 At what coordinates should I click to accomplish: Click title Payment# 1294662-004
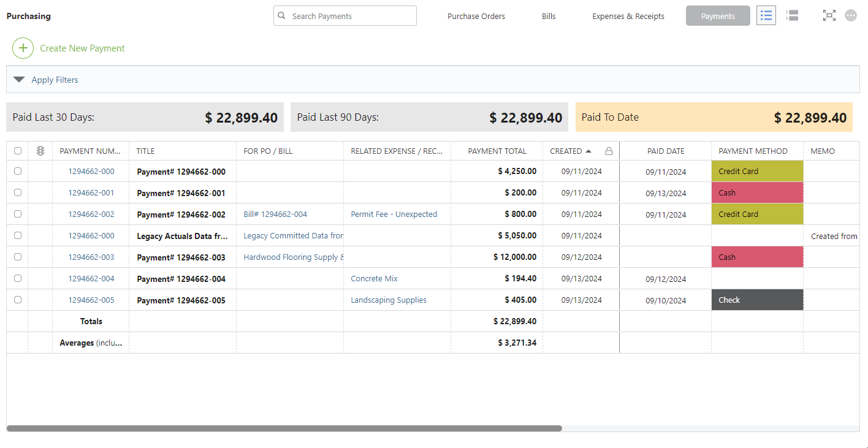(x=181, y=279)
